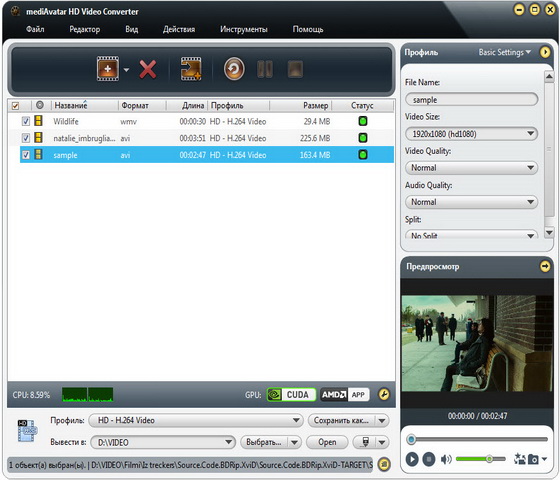
Task: Uncheck the sample file checkbox
Action: click(x=25, y=155)
